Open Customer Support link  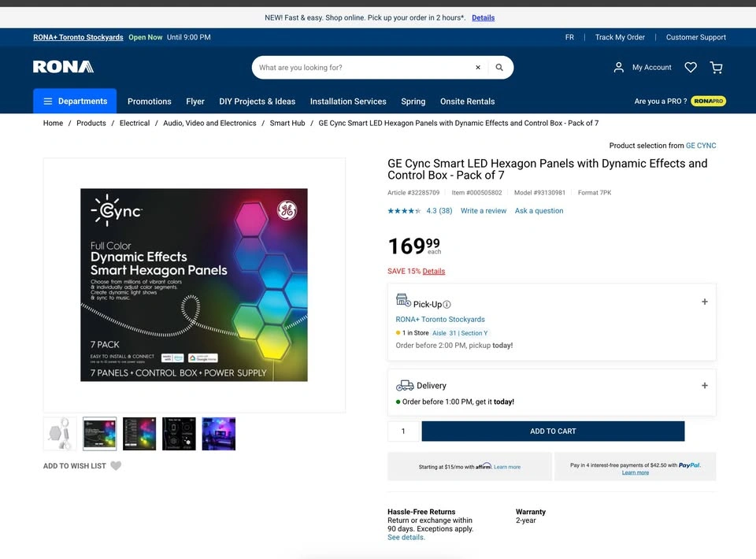(695, 37)
